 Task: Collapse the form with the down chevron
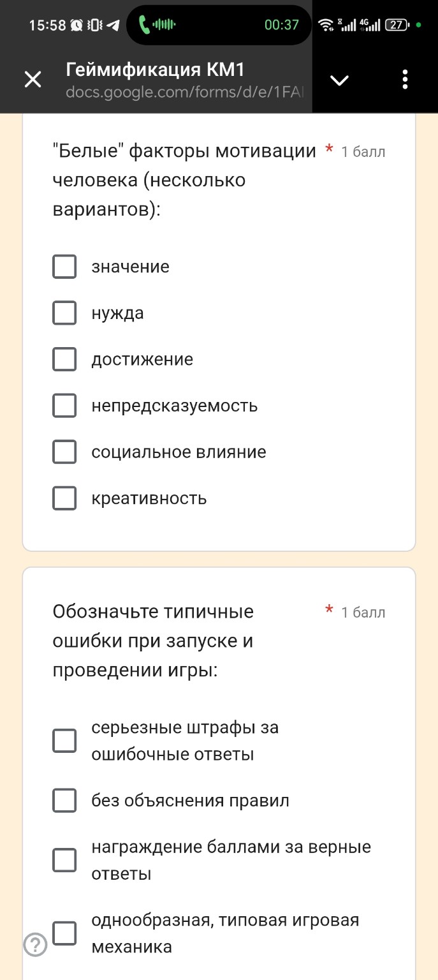(339, 79)
